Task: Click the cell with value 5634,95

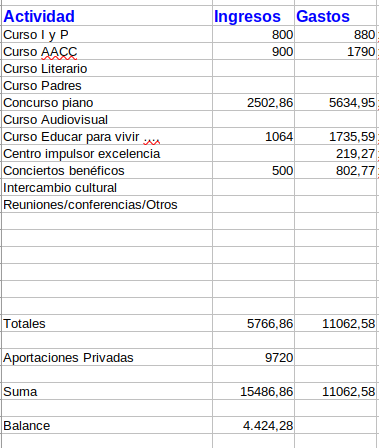Action: tap(336, 102)
